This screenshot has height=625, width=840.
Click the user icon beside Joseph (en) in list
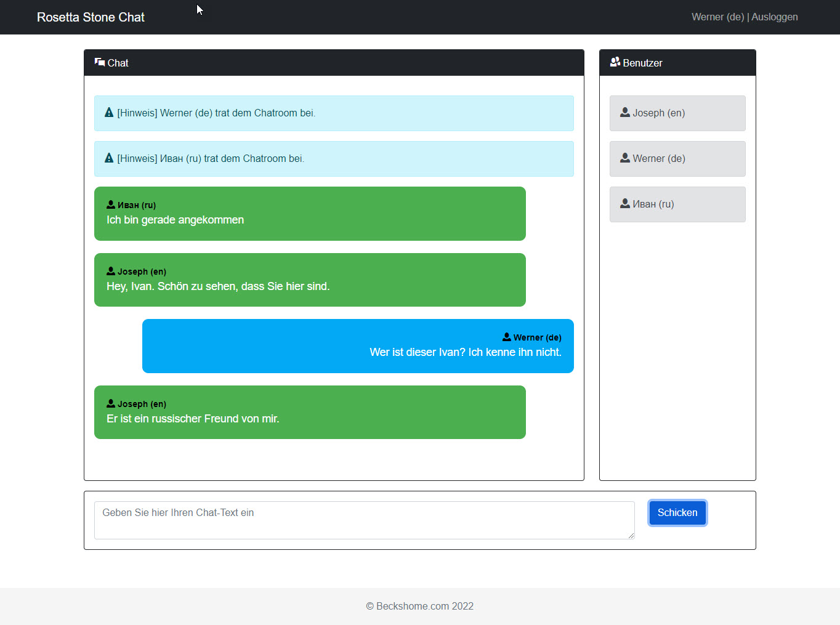click(625, 112)
